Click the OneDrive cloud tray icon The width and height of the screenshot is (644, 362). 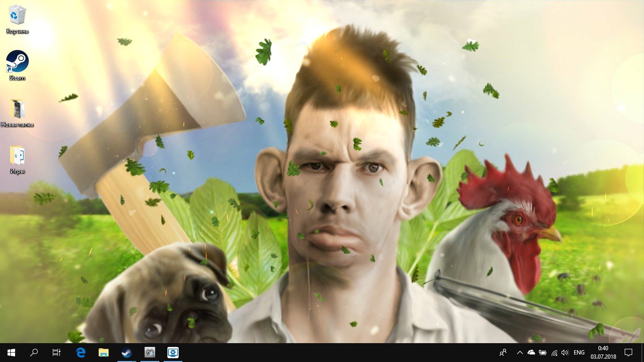click(531, 353)
